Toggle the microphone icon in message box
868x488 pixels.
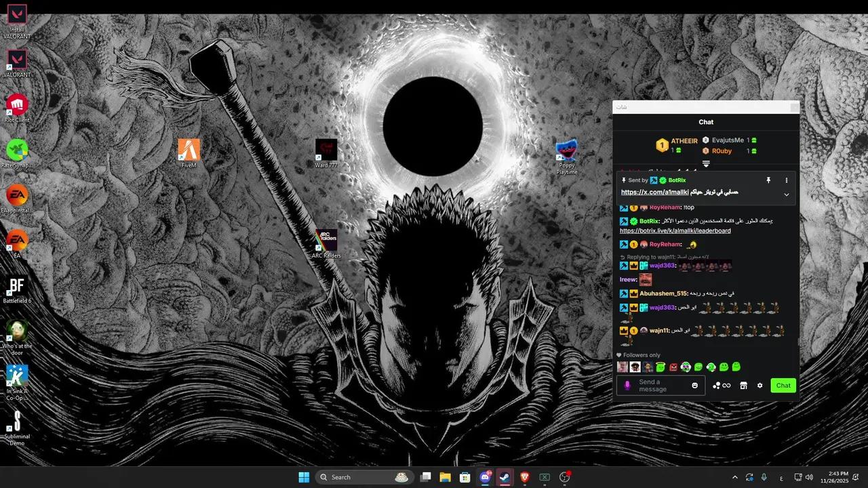tap(627, 386)
